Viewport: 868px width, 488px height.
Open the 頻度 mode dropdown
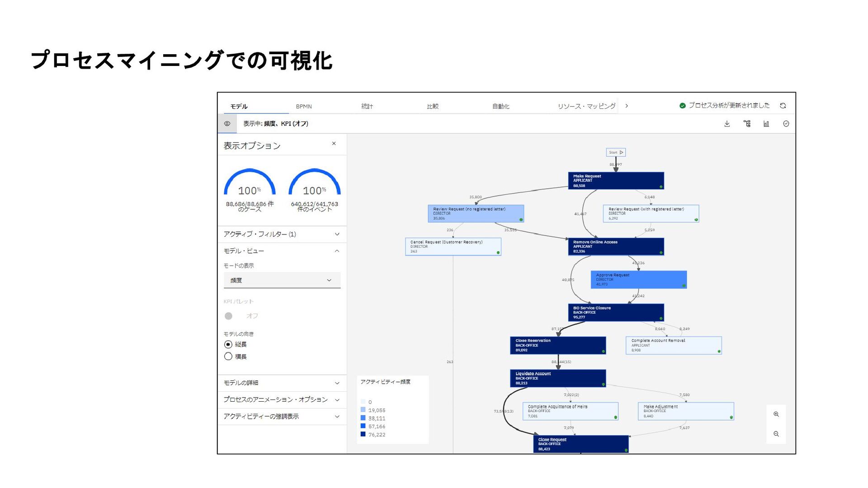(282, 281)
